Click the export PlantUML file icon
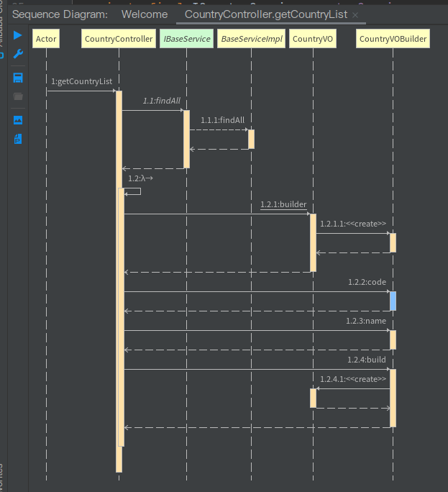This screenshot has width=448, height=492. pos(18,139)
